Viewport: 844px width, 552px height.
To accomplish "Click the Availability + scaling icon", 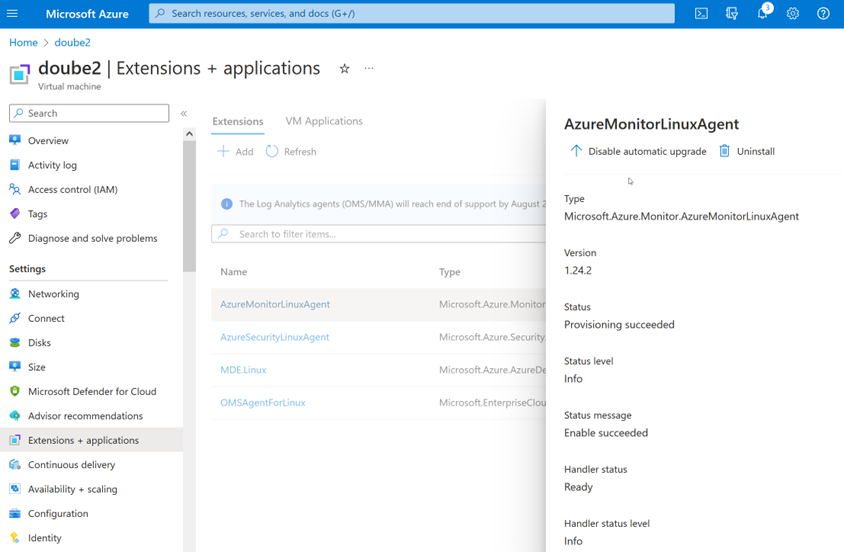I will tap(15, 489).
